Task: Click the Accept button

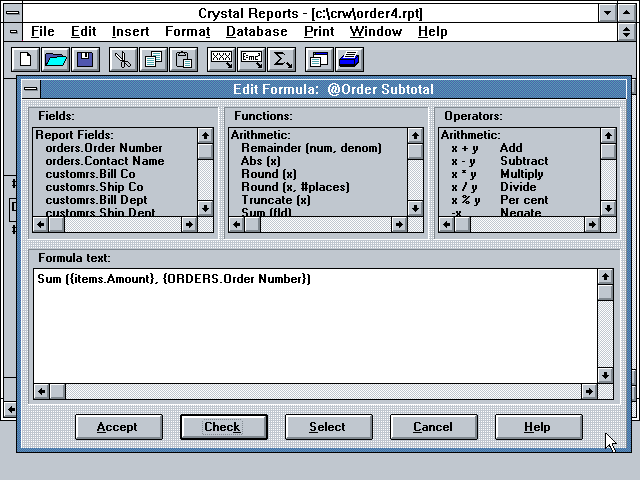Action: tap(119, 427)
